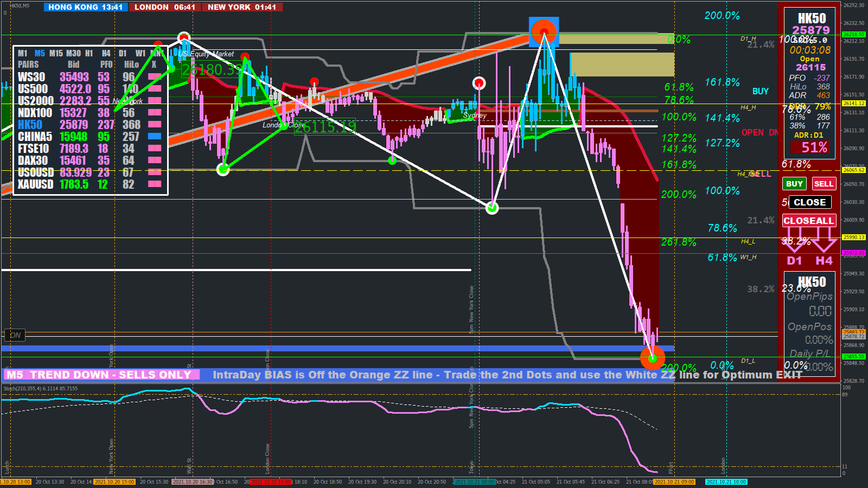Open the US2000 pair from dashboard
This screenshot has width=868, height=488.
[36, 101]
